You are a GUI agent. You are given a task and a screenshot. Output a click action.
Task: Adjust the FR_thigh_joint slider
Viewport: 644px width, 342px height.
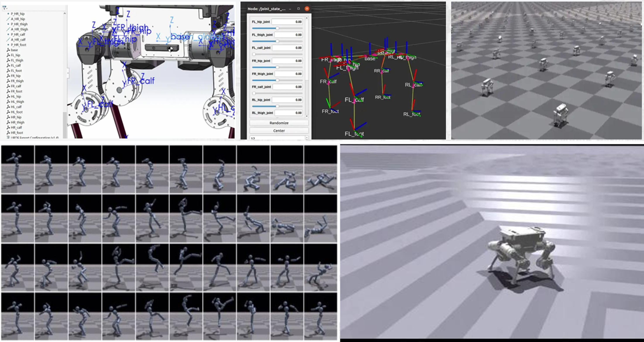tap(277, 80)
